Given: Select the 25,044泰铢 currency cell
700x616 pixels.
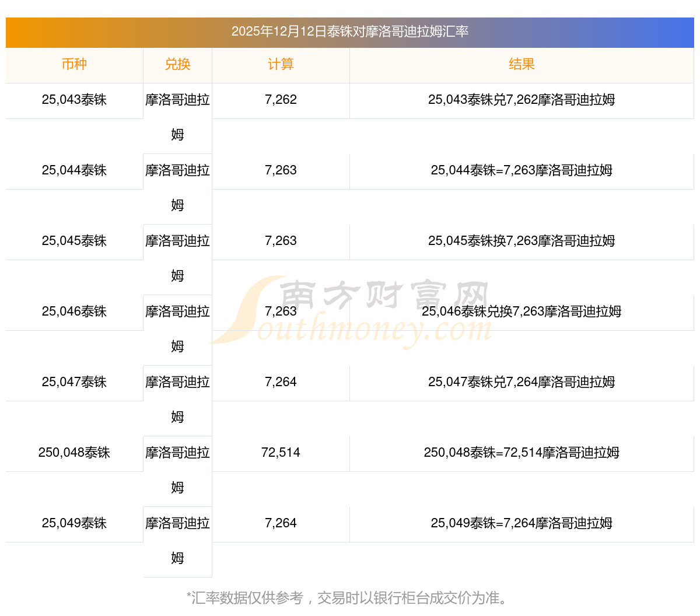Looking at the screenshot, I should (x=74, y=170).
